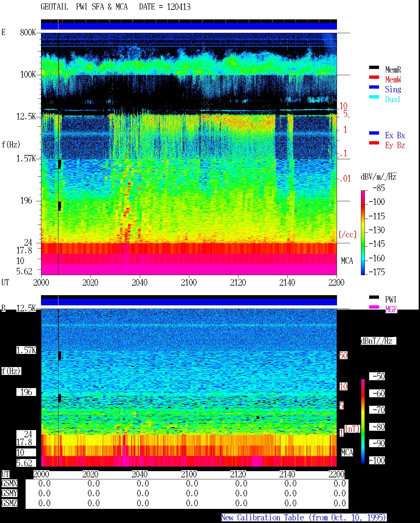
Task: Click the Dual legend label
Action: coord(393,99)
